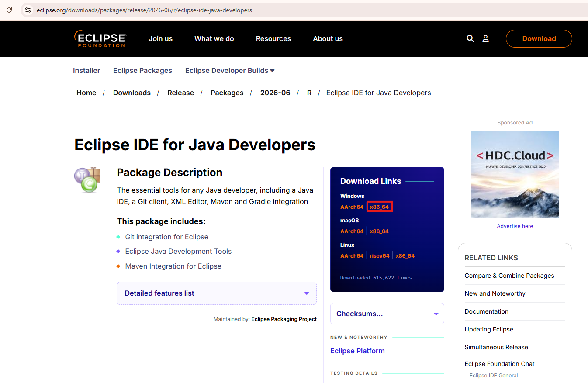
Task: Click 'Maven Integration for Eclipse' text
Action: (173, 266)
